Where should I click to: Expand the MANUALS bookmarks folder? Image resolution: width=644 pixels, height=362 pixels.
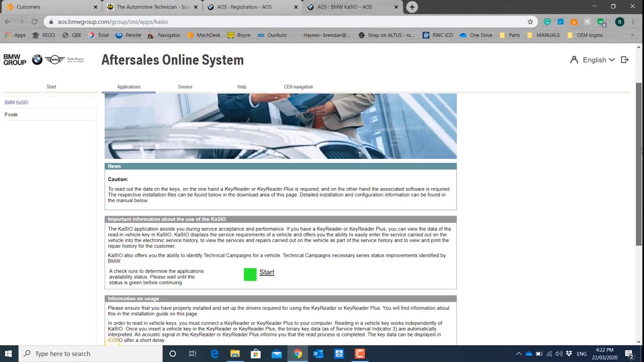point(543,35)
